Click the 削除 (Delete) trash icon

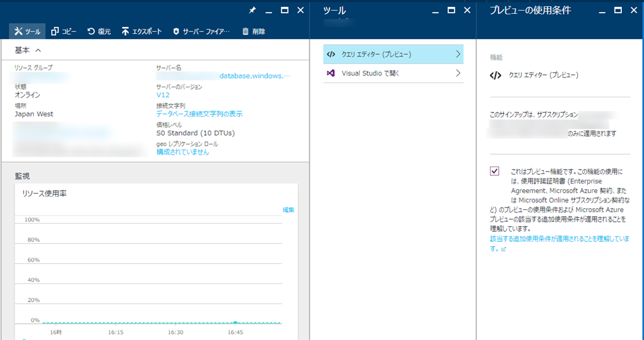pyautogui.click(x=245, y=31)
